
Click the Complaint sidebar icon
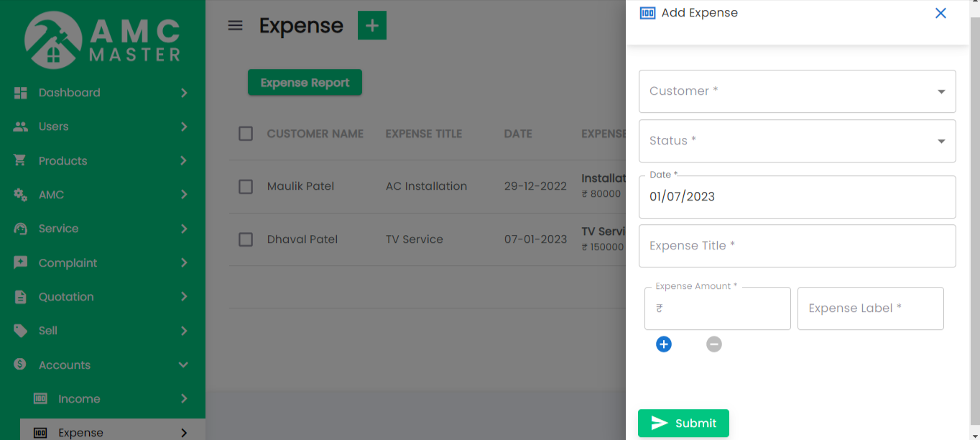(20, 262)
